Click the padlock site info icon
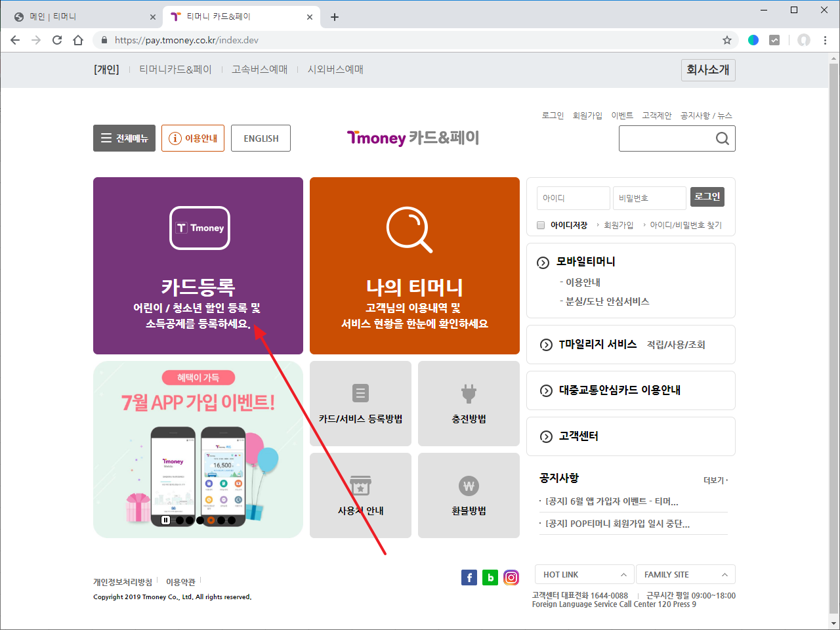840x630 pixels. [x=104, y=40]
